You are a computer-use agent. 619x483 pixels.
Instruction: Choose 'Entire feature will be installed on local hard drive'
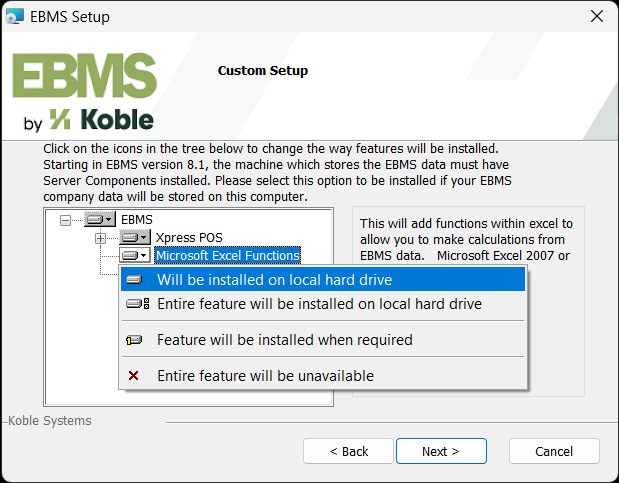pyautogui.click(x=319, y=304)
